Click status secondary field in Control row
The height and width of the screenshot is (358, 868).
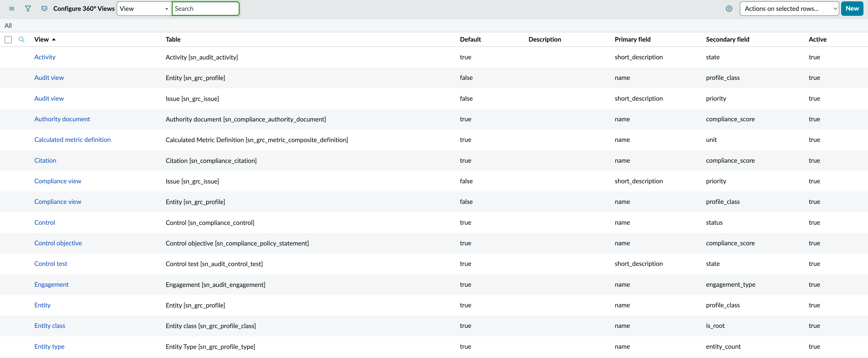pos(714,223)
